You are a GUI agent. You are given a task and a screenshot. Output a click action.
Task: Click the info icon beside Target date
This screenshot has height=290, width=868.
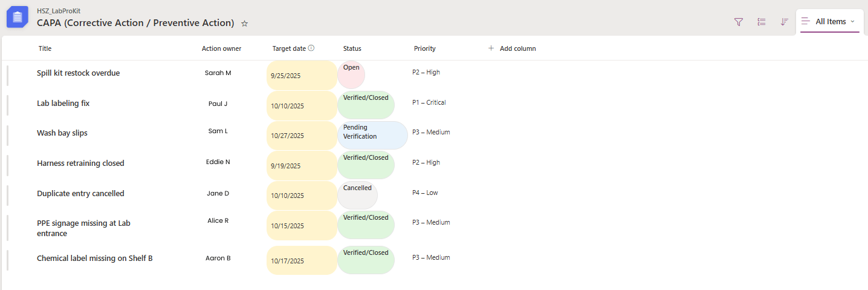pos(311,48)
